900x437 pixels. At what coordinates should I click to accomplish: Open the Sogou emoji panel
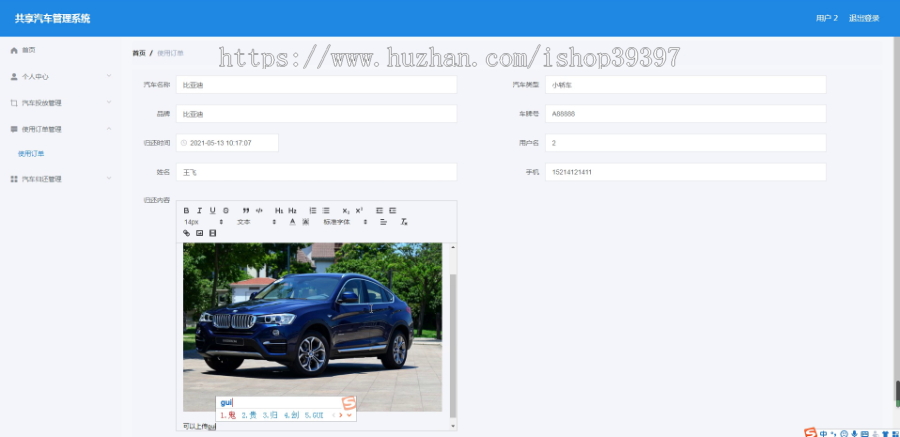844,434
